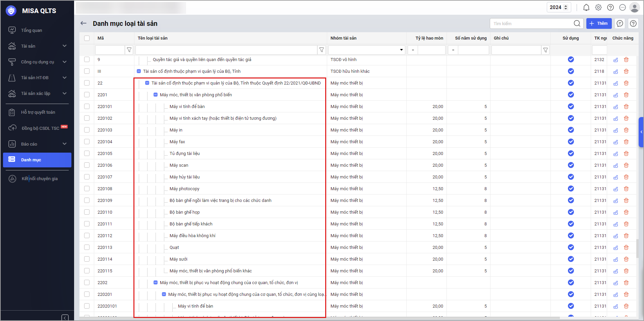The image size is (644, 321).
Task: Open Tổng quan in the sidebar
Action: click(32, 30)
